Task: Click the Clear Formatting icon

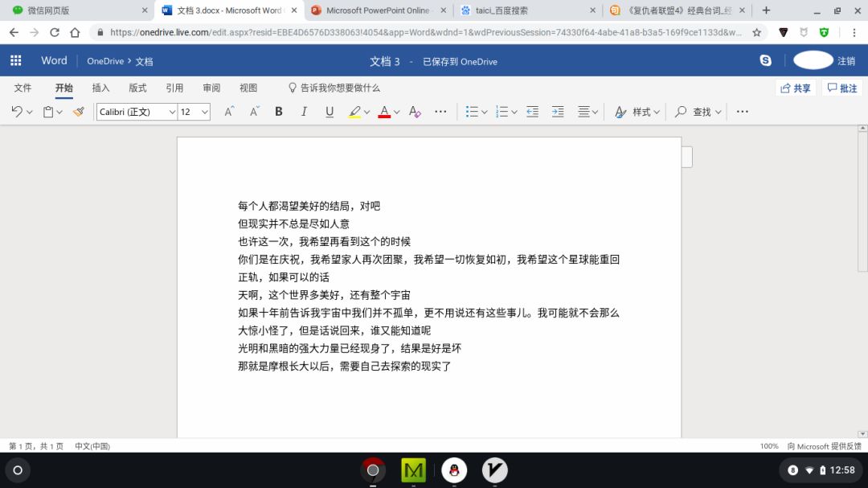Action: (415, 112)
